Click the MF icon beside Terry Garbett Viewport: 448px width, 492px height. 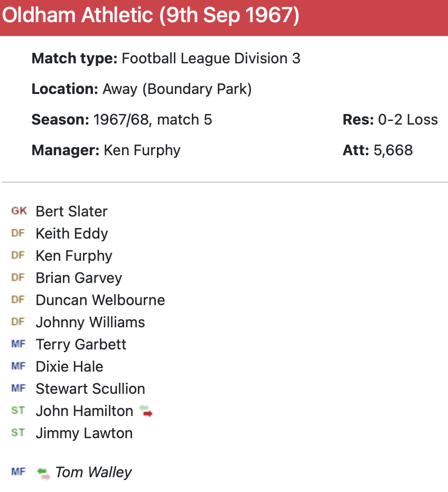pyautogui.click(x=18, y=344)
